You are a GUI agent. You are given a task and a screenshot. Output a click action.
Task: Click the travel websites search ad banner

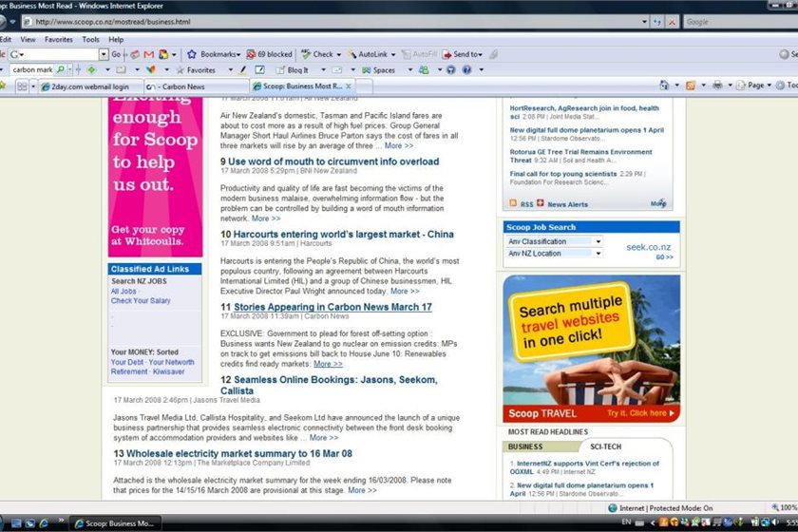point(591,347)
